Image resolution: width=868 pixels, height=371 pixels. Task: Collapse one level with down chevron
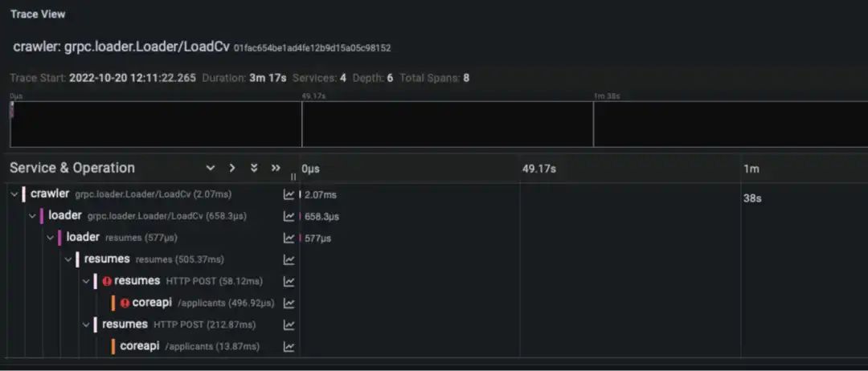[x=210, y=168]
